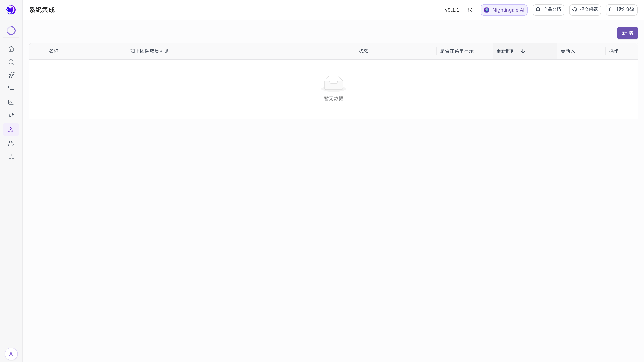Click the loading circle sidebar icon
This screenshot has height=362, width=644.
coord(11,31)
